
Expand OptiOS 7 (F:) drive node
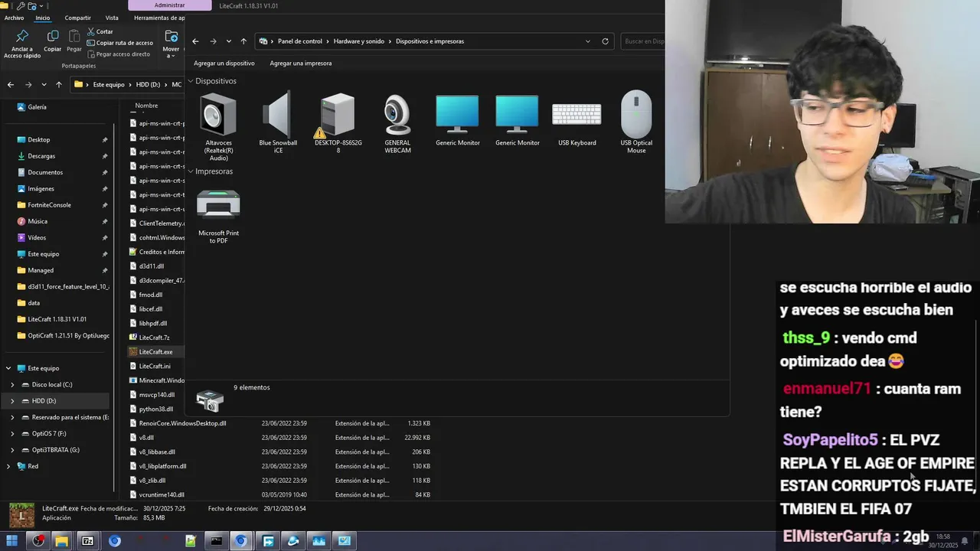coord(11,433)
